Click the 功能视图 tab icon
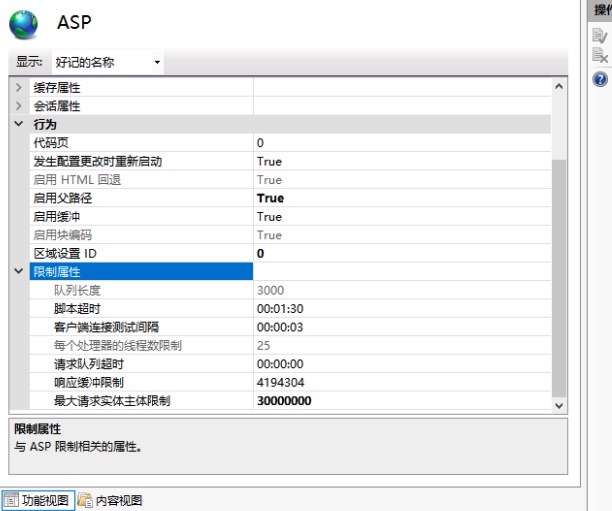This screenshot has height=511, width=612. 11,500
